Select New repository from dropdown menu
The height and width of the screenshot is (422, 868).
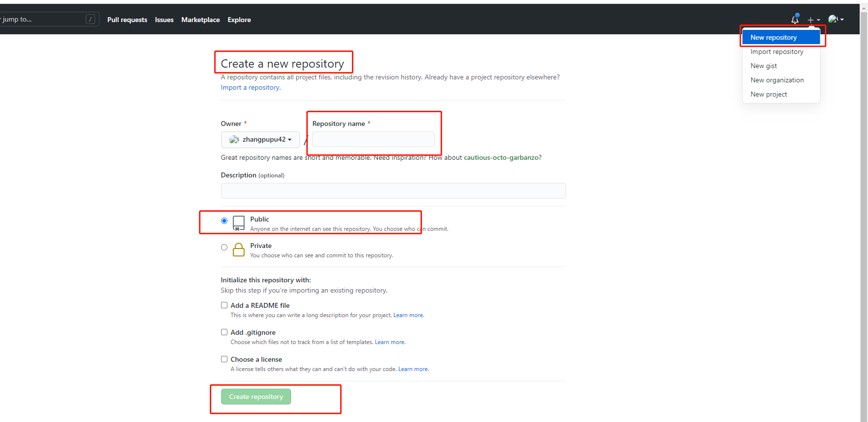(x=781, y=37)
